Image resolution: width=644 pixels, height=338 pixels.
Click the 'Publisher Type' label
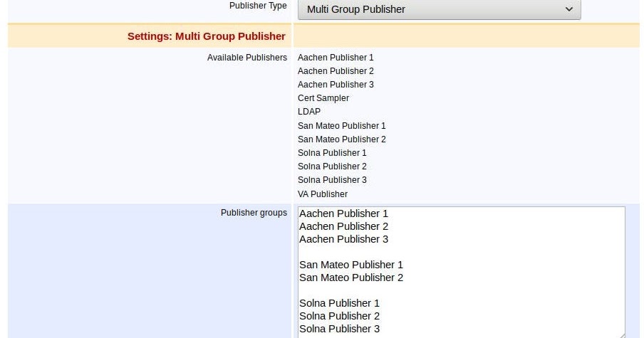(258, 6)
